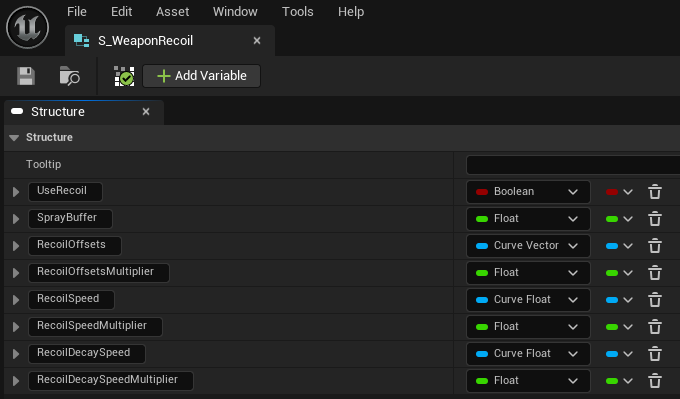
Task: Save the S_WeaponRecoil asset
Action: [26, 76]
